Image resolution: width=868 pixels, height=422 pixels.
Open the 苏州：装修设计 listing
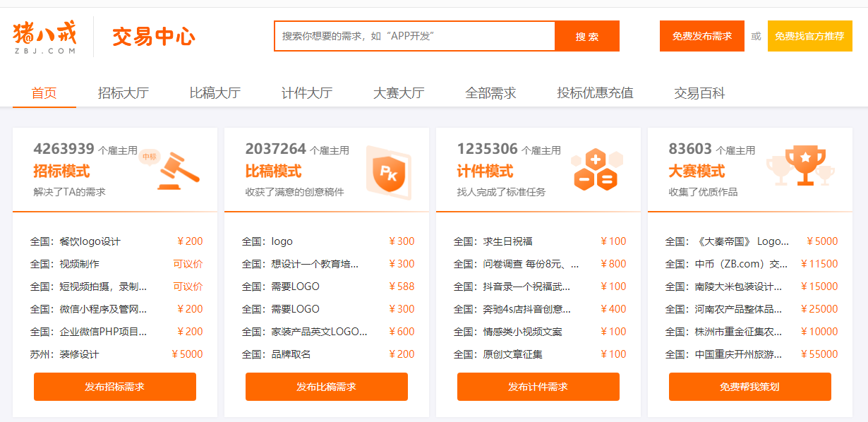tap(65, 354)
